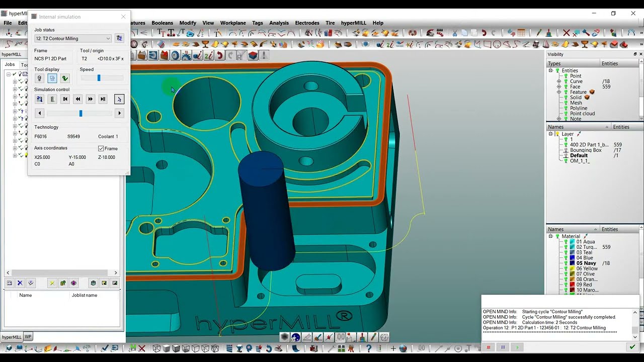Open the Booleans menu
Viewport: 644px width, 362px height.
coord(162,23)
